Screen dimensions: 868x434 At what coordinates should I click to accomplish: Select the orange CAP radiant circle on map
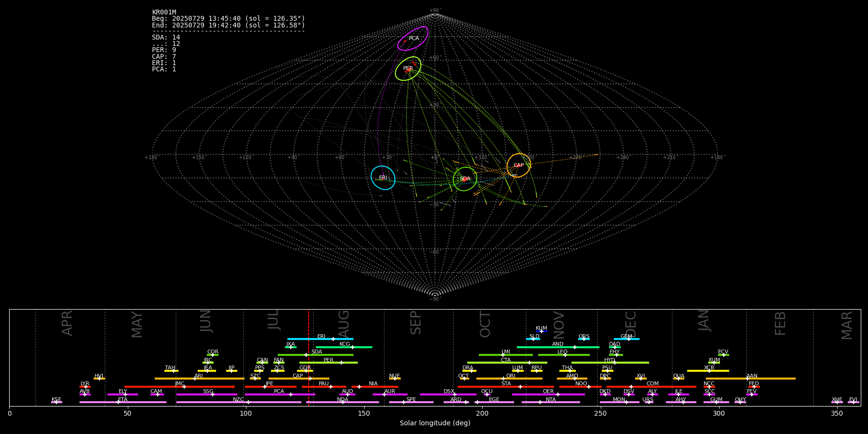pyautogui.click(x=519, y=165)
